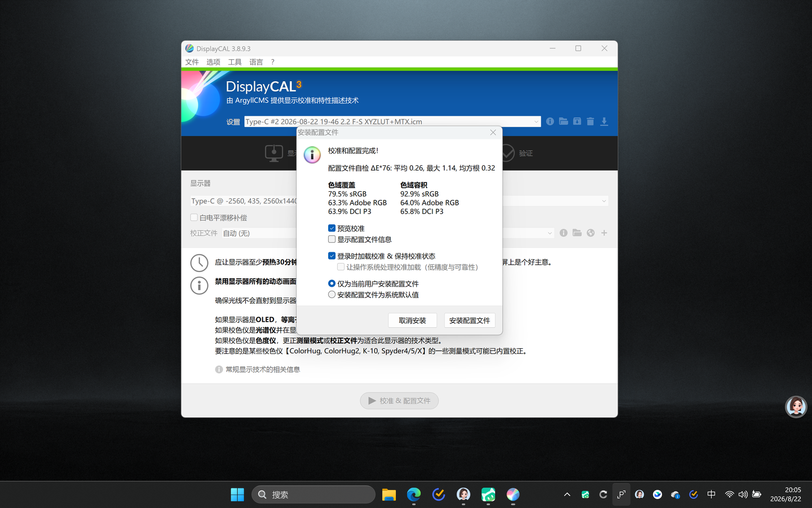Screen dimensions: 812x508
Task: Click the plus icon to add correction file
Action: [604, 233]
